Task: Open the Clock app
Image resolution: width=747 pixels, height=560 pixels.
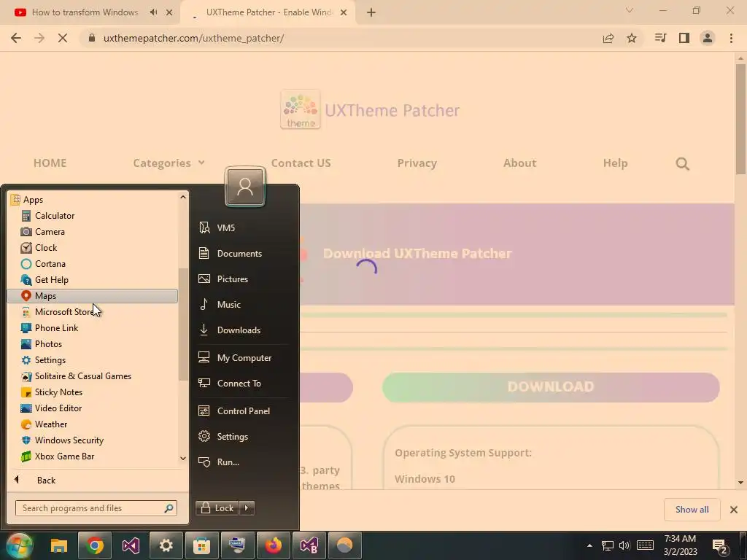Action: (93, 248)
